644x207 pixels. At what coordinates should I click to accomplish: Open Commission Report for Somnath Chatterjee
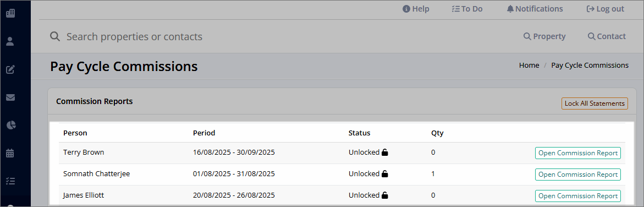pyautogui.click(x=578, y=174)
